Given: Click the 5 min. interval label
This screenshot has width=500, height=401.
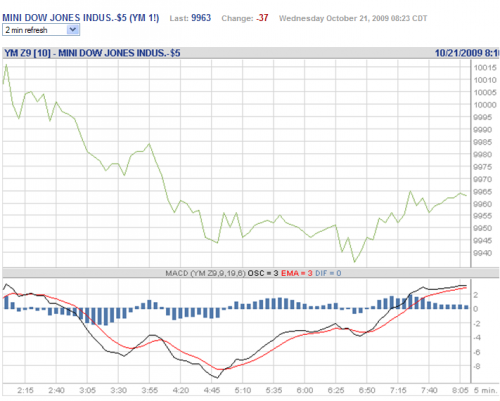Looking at the screenshot, I should click(x=485, y=390).
